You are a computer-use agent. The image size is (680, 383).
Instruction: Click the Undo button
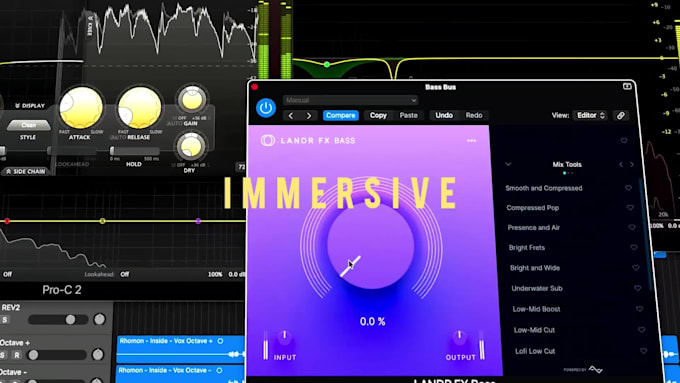444,115
